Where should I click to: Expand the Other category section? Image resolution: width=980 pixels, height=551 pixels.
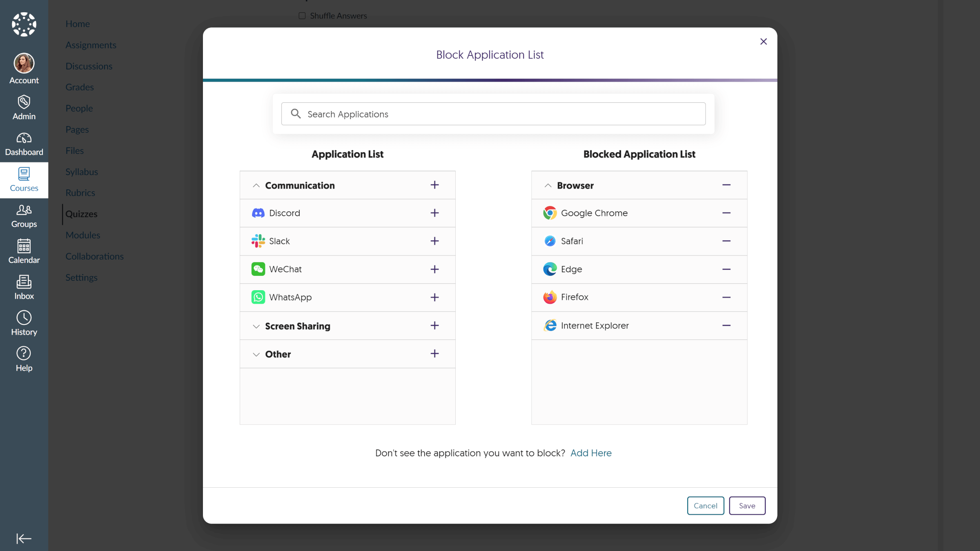click(256, 353)
